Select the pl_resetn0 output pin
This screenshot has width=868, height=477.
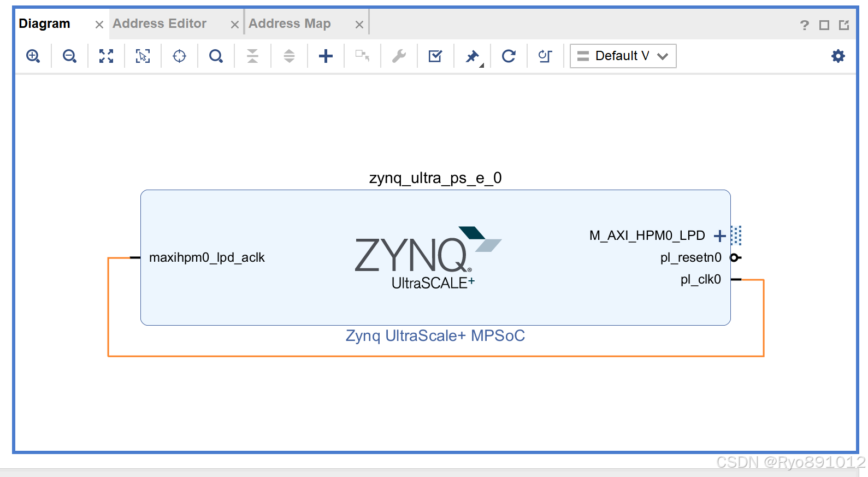click(736, 257)
